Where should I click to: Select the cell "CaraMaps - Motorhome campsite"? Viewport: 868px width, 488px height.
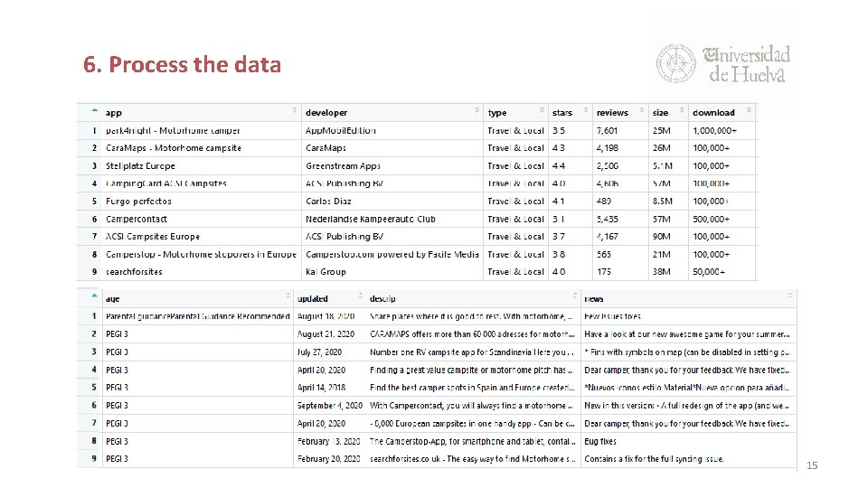(174, 148)
